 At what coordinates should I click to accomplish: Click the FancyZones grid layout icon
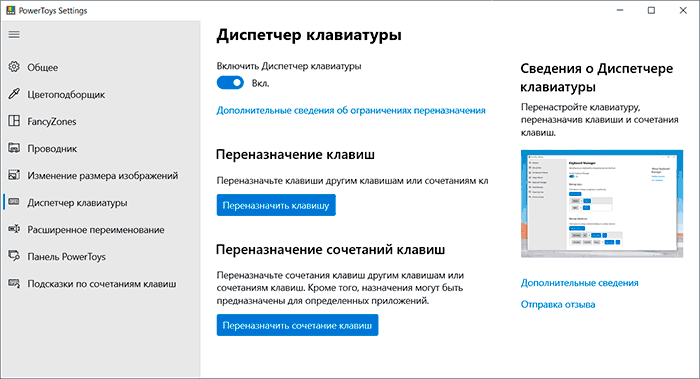tap(14, 121)
